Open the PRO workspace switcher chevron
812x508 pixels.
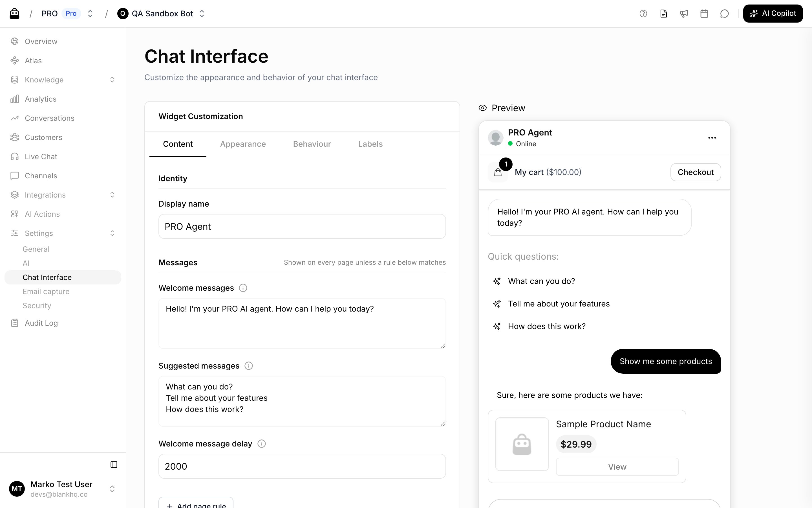click(x=90, y=14)
